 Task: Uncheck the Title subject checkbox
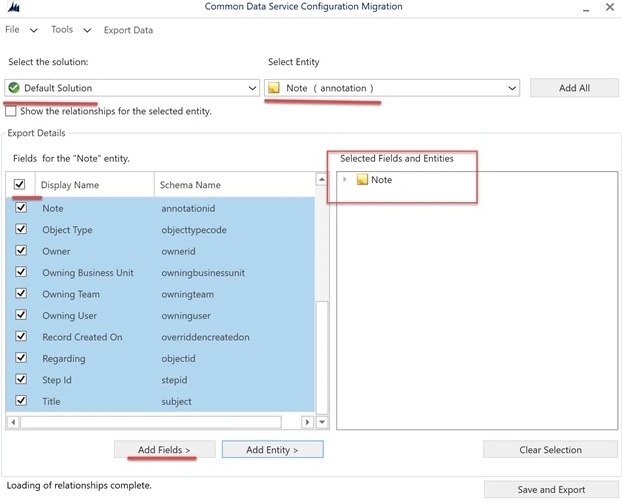coord(21,400)
